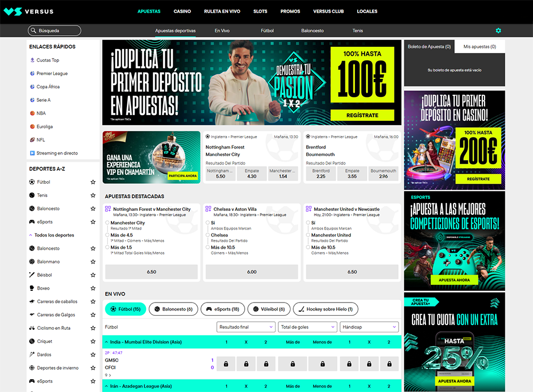533x392 pixels.
Task: Click Deportes de invierno snowflake icon
Action: tap(32, 368)
